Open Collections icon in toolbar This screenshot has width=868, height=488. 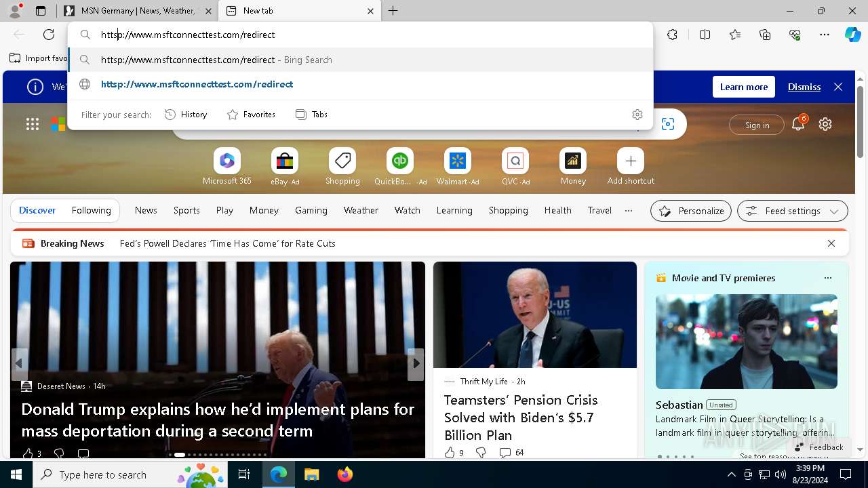coord(765,35)
